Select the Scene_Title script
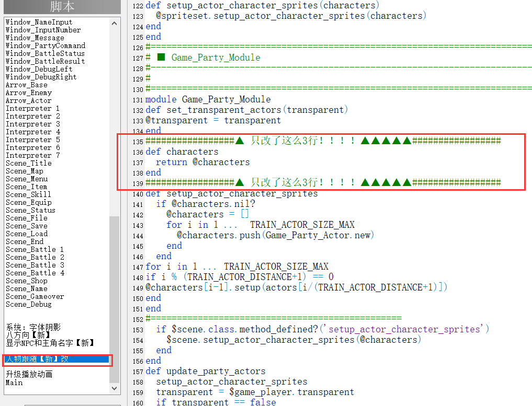This screenshot has height=406, width=532. (x=29, y=163)
